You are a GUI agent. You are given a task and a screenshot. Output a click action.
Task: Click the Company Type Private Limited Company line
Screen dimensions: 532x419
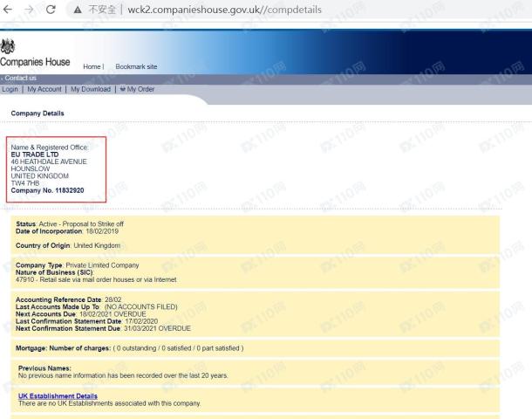(77, 265)
